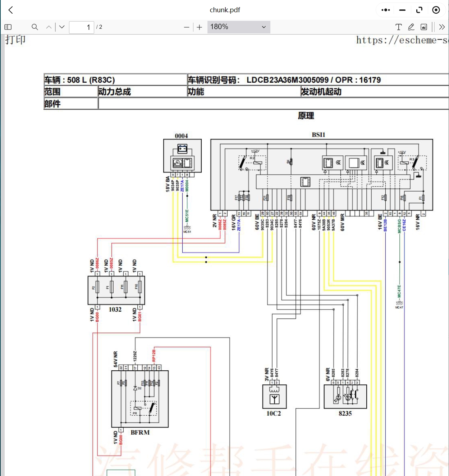The image size is (449, 476).
Task: Toggle the record/target icon on top right
Action: pos(436,10)
